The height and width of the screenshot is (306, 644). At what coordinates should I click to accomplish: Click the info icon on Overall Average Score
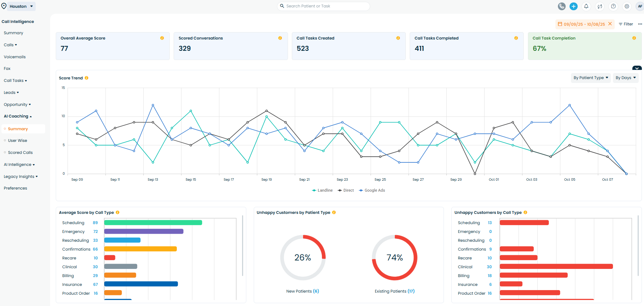pyautogui.click(x=162, y=38)
